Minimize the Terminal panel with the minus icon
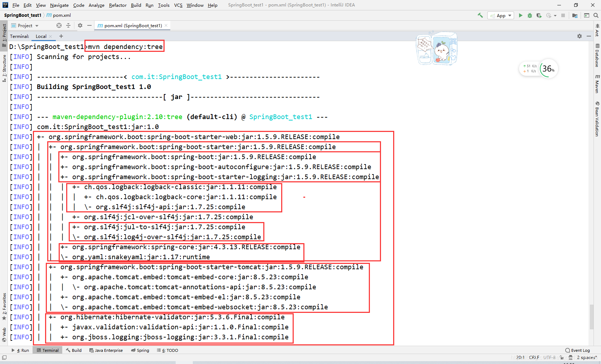601x364 pixels. pos(589,36)
